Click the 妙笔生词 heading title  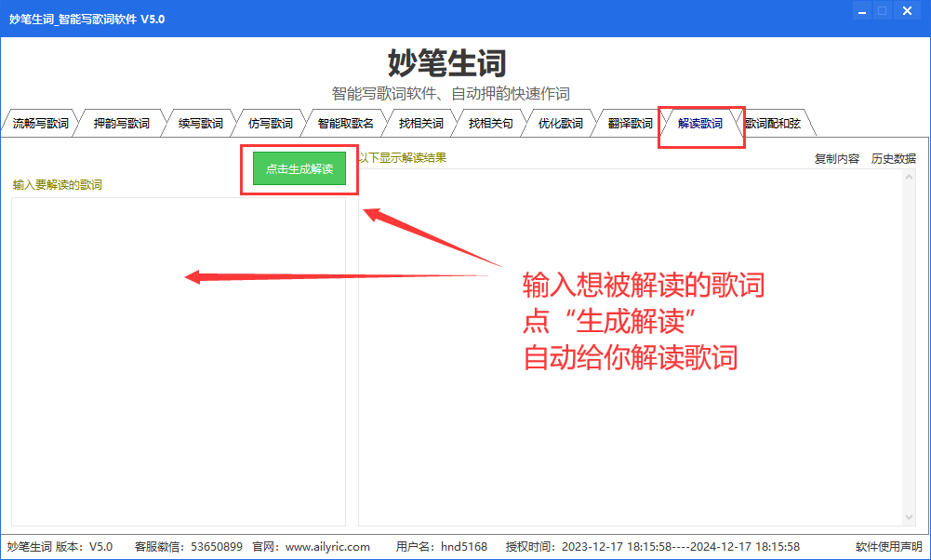click(x=447, y=63)
